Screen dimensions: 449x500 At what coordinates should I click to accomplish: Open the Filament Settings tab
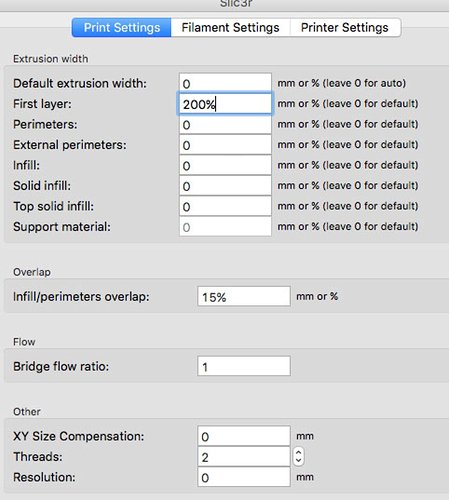(230, 27)
